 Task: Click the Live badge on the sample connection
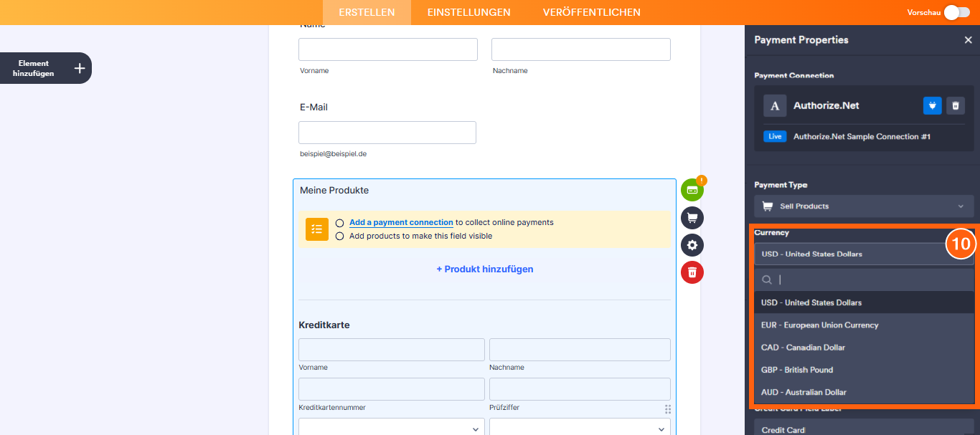775,136
